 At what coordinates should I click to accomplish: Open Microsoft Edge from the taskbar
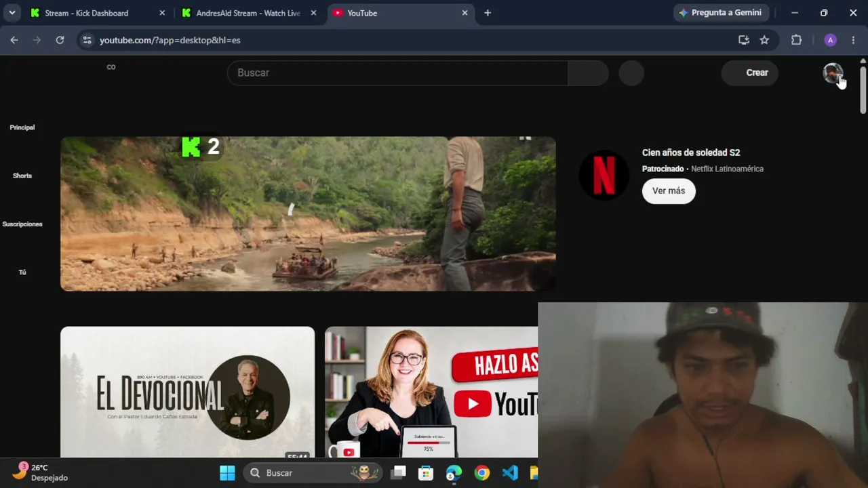(454, 472)
